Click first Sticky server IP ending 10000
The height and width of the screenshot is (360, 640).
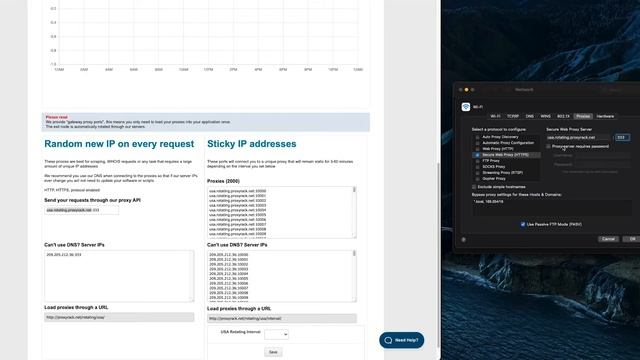point(229,255)
